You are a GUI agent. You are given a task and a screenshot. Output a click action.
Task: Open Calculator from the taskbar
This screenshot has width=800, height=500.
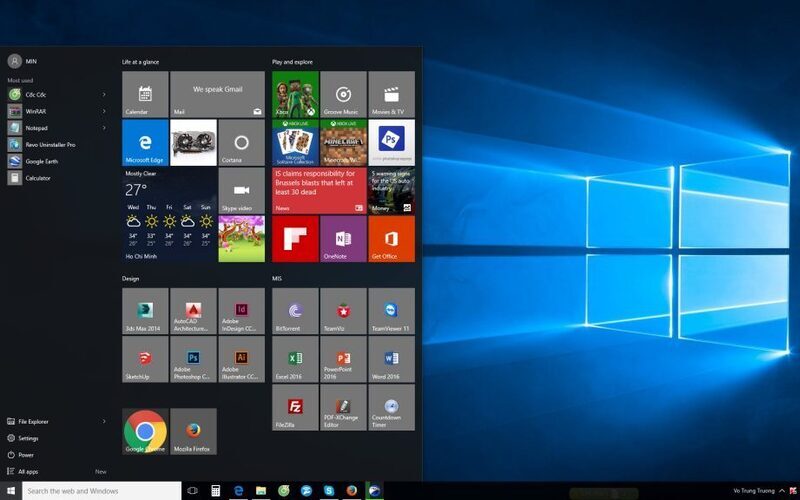[x=216, y=491]
